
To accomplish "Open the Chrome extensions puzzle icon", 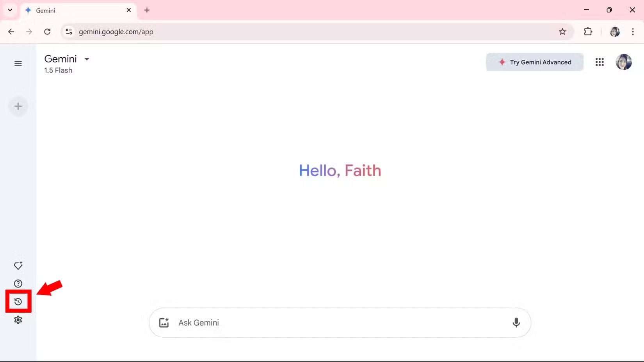I will (588, 32).
